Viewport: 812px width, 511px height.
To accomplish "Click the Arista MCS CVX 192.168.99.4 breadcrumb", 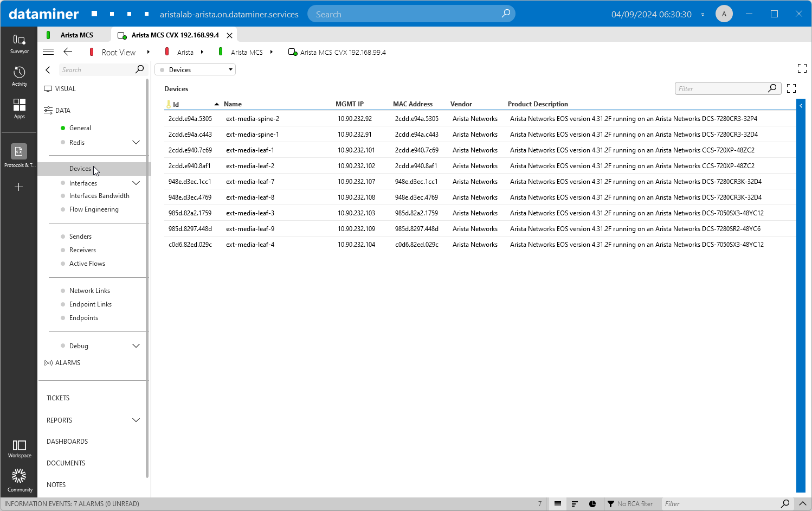I will (343, 52).
